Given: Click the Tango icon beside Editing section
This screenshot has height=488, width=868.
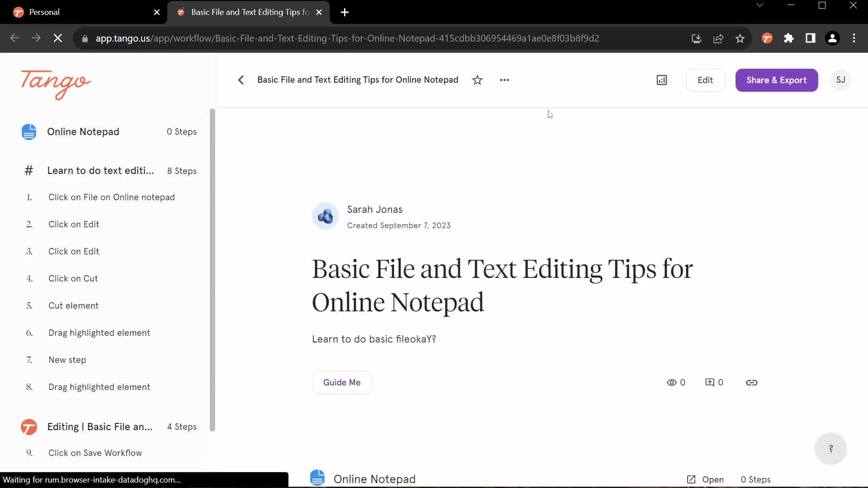Looking at the screenshot, I should point(29,427).
